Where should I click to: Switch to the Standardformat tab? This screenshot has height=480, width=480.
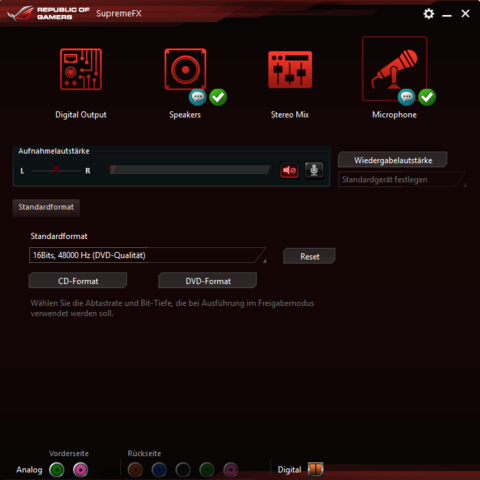(46, 207)
